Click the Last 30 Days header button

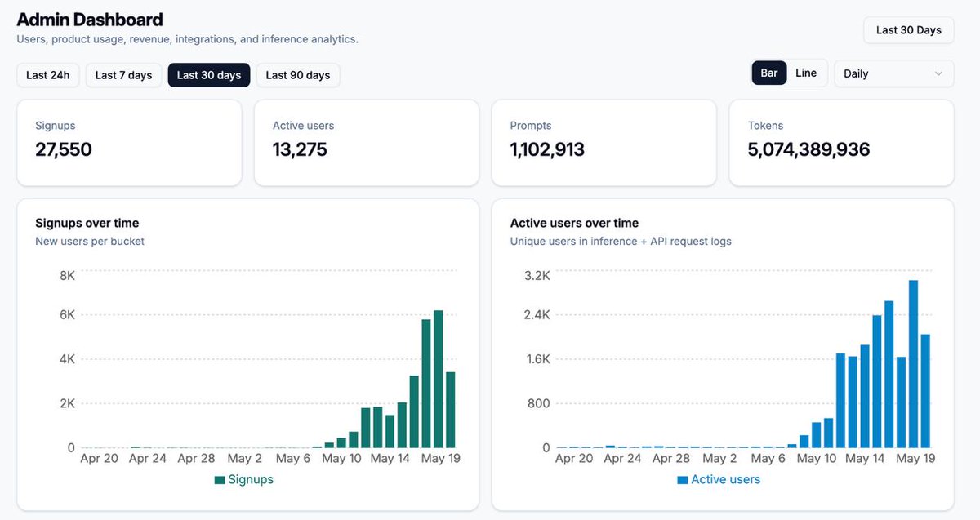[x=909, y=30]
